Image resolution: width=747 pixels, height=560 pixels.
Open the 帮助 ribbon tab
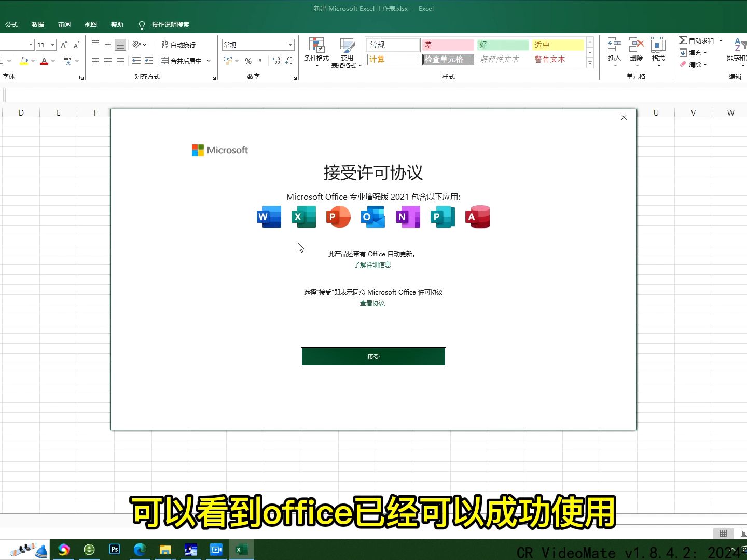[117, 24]
